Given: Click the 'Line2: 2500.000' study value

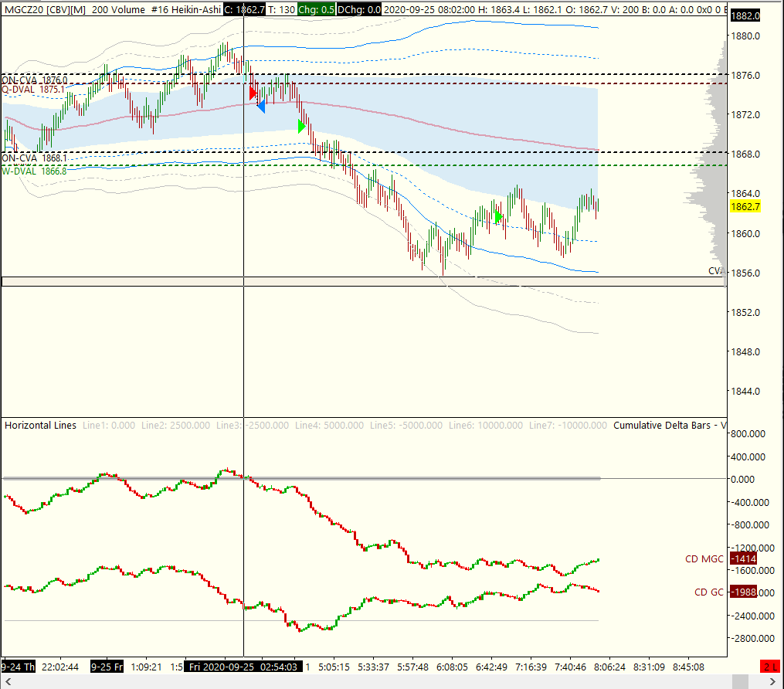Looking at the screenshot, I should 175,425.
